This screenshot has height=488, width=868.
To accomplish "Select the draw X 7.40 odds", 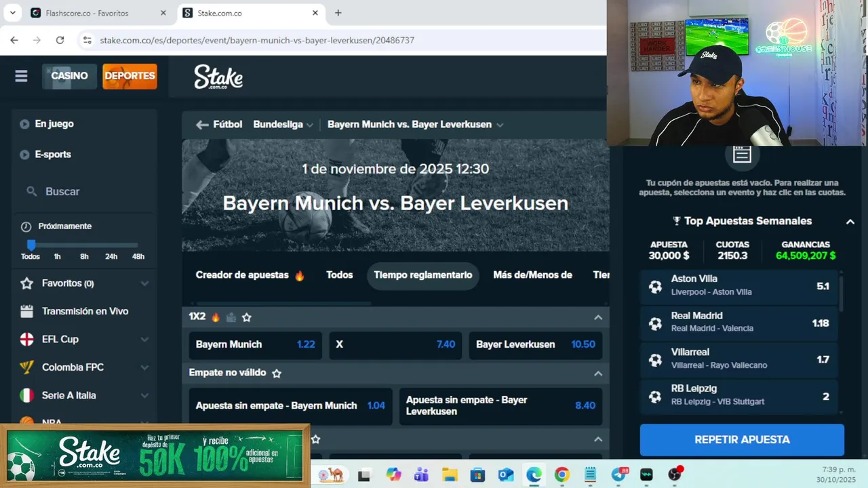I will [x=395, y=345].
